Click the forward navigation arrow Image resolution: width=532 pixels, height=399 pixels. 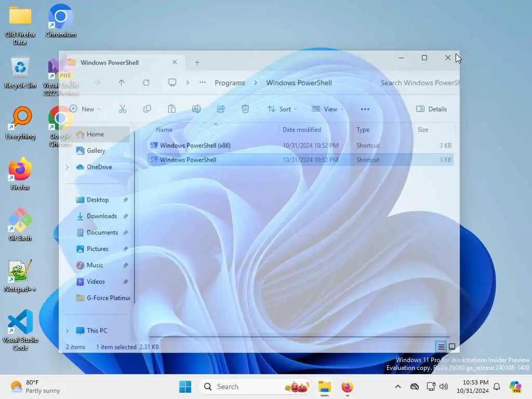click(x=97, y=83)
